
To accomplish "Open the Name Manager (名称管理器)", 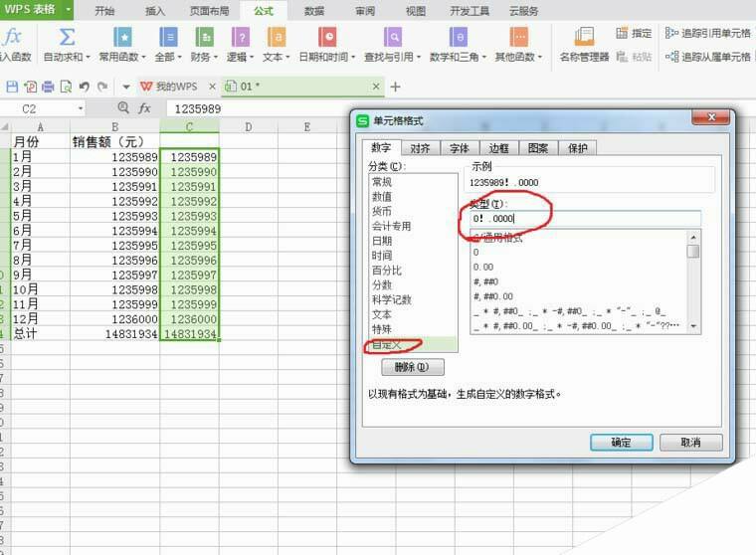I will pyautogui.click(x=584, y=45).
